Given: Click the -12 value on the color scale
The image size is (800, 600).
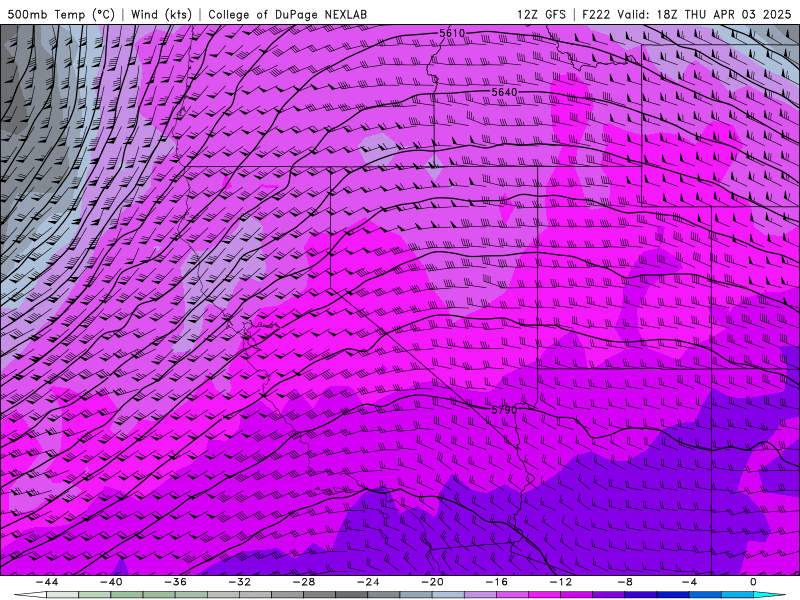Looking at the screenshot, I should [561, 582].
